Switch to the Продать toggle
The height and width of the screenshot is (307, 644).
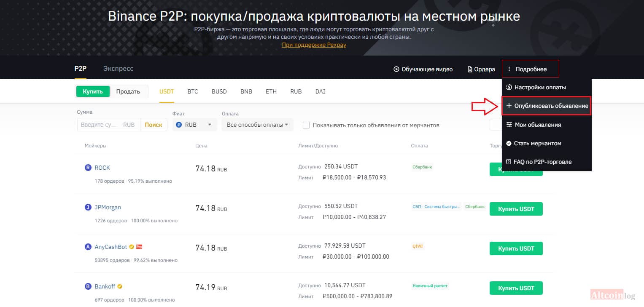(x=128, y=91)
